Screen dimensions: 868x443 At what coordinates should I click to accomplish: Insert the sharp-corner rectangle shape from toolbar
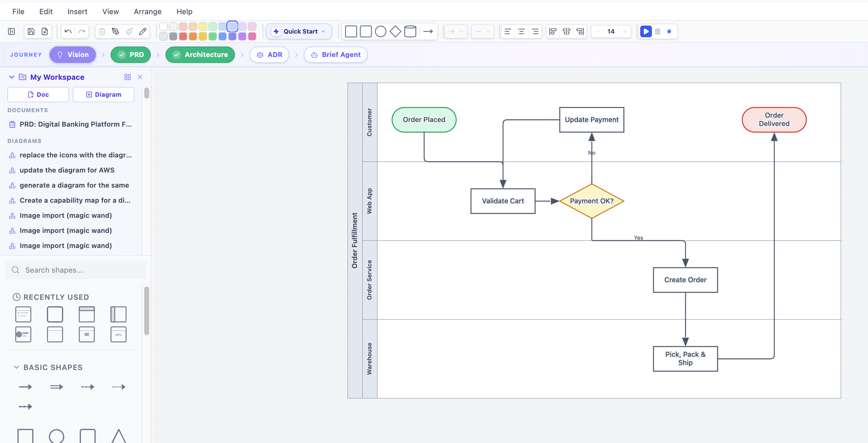tap(351, 31)
